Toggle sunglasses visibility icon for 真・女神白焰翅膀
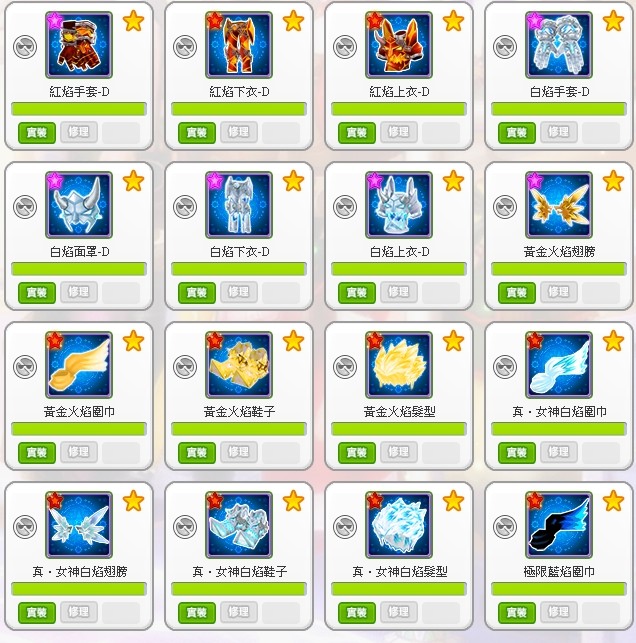 click(x=25, y=527)
